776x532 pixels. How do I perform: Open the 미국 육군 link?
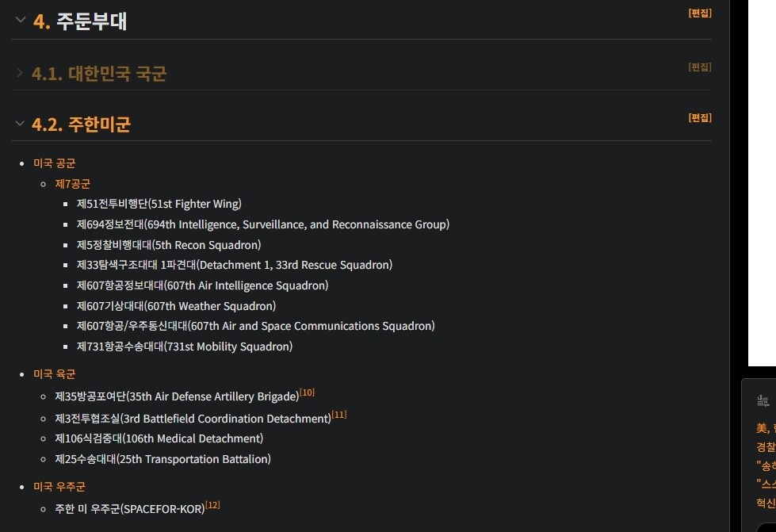coord(55,374)
